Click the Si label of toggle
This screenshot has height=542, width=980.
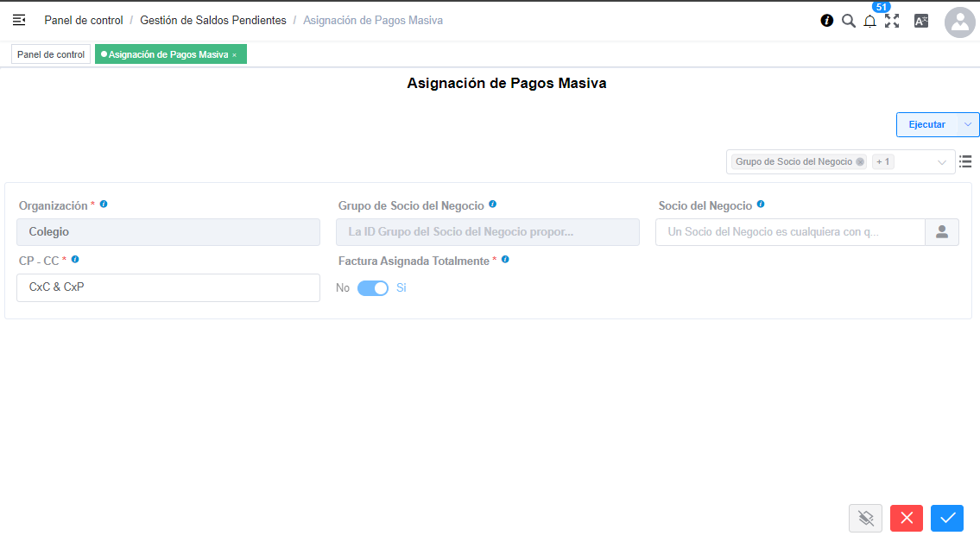401,288
